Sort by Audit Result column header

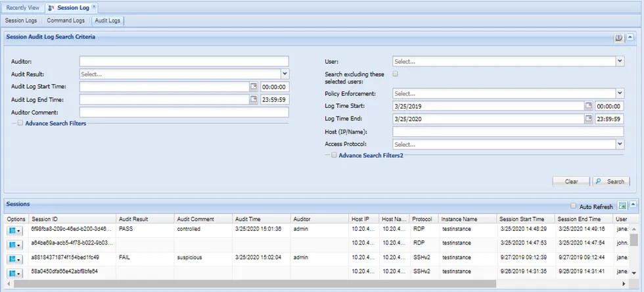145,219
